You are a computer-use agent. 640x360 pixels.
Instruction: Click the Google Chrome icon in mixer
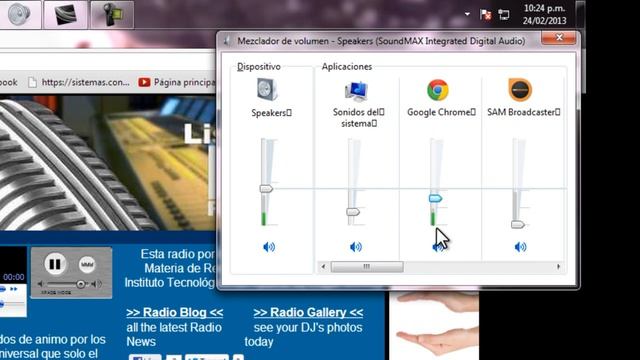438,90
